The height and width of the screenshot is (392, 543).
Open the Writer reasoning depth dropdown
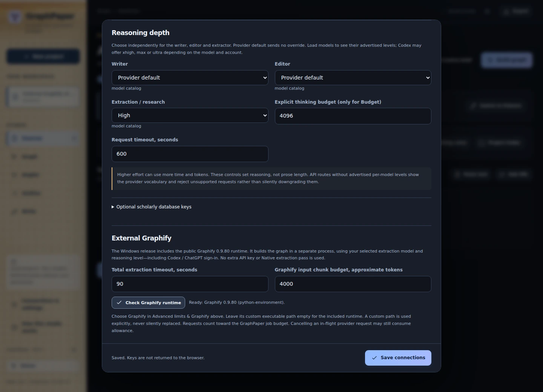point(190,78)
